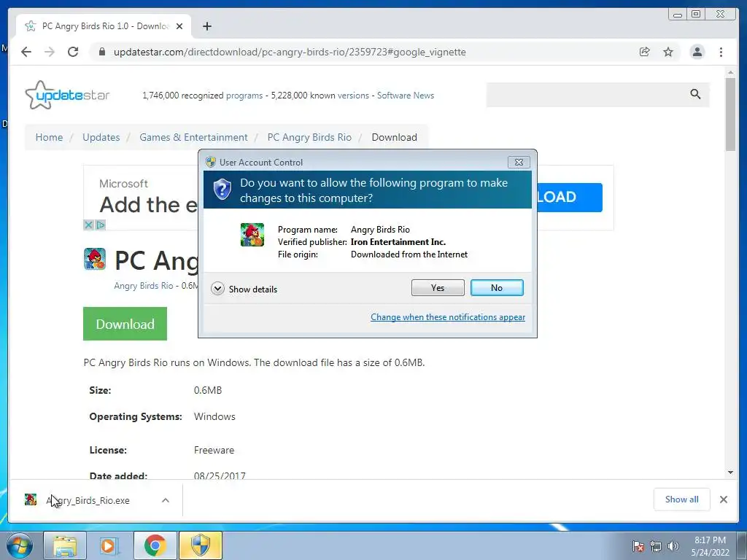Click the ad close X icon
The width and height of the screenshot is (747, 560).
tap(88, 225)
